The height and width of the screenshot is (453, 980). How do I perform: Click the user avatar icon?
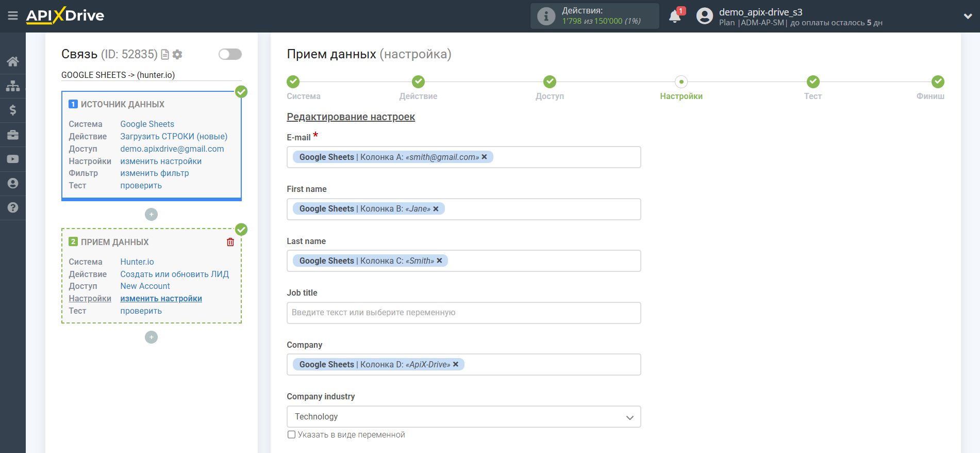(704, 16)
